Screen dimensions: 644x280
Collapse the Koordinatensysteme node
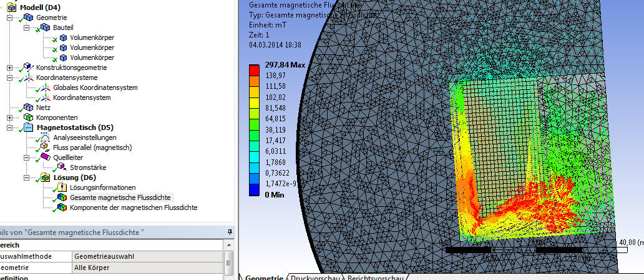point(10,77)
